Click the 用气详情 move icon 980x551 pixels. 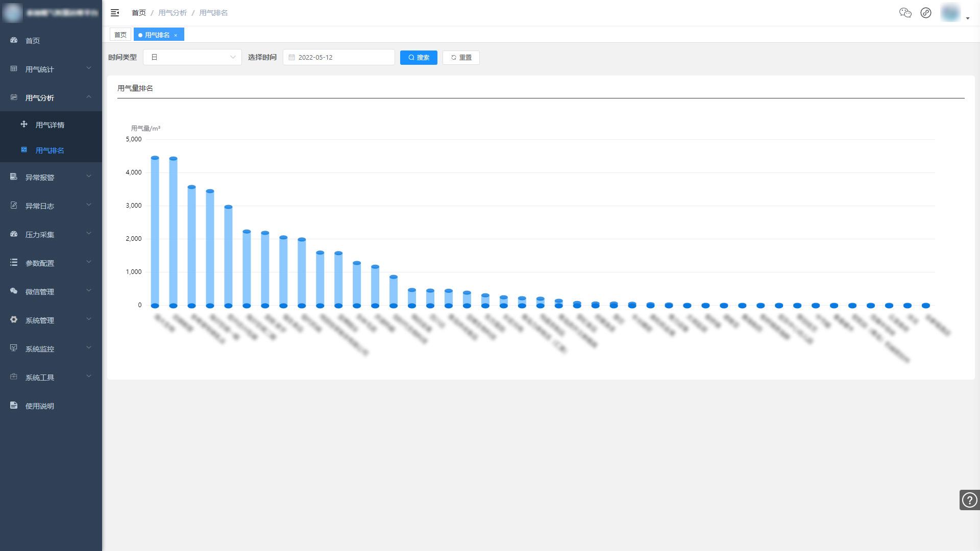click(24, 124)
